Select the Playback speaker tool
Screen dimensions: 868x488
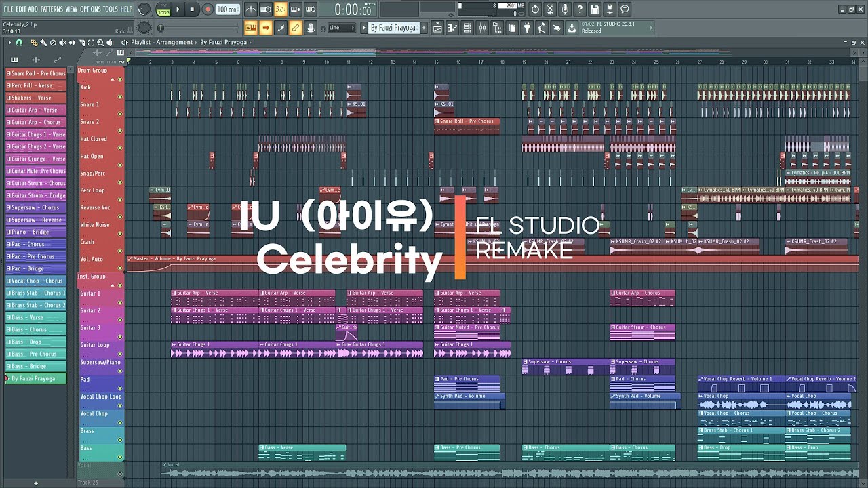(110, 43)
